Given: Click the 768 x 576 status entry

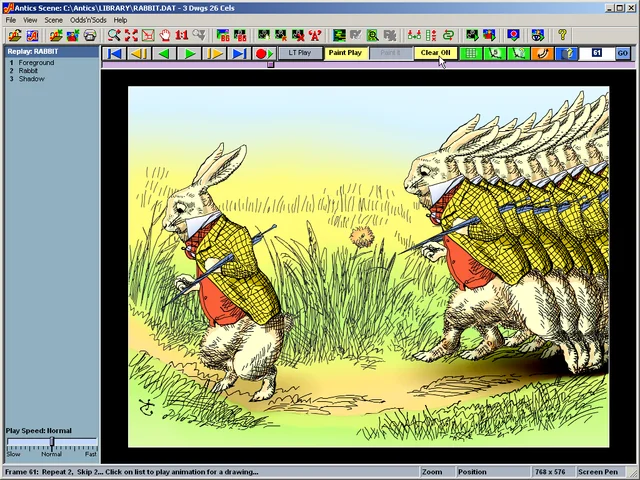Looking at the screenshot, I should pos(550,472).
